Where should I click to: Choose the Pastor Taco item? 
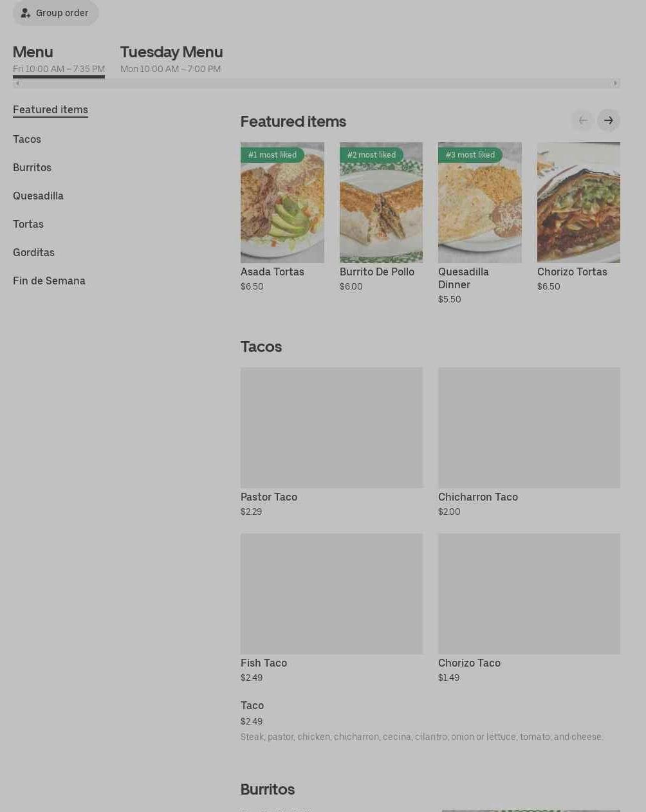click(331, 428)
